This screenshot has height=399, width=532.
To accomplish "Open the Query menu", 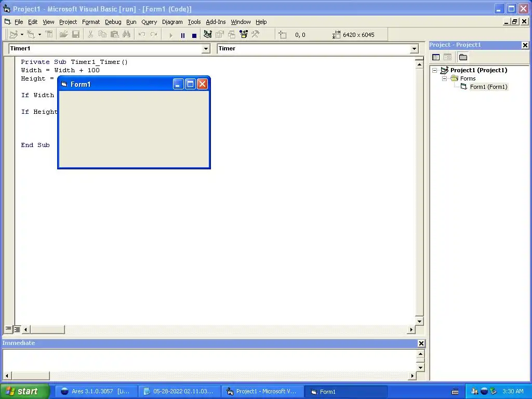I will coord(149,22).
